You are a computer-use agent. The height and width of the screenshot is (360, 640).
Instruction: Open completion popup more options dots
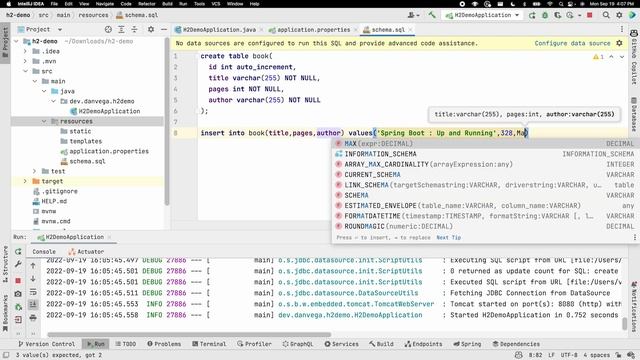[635, 237]
